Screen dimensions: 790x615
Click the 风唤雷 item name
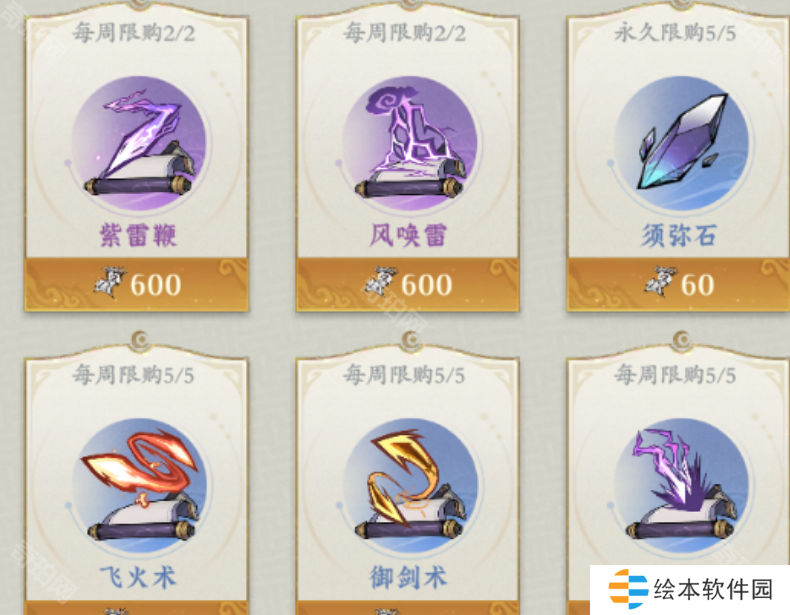point(409,235)
